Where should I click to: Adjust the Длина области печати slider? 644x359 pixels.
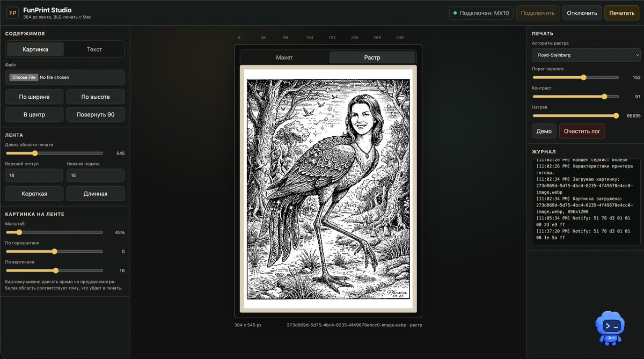[x=54, y=153]
